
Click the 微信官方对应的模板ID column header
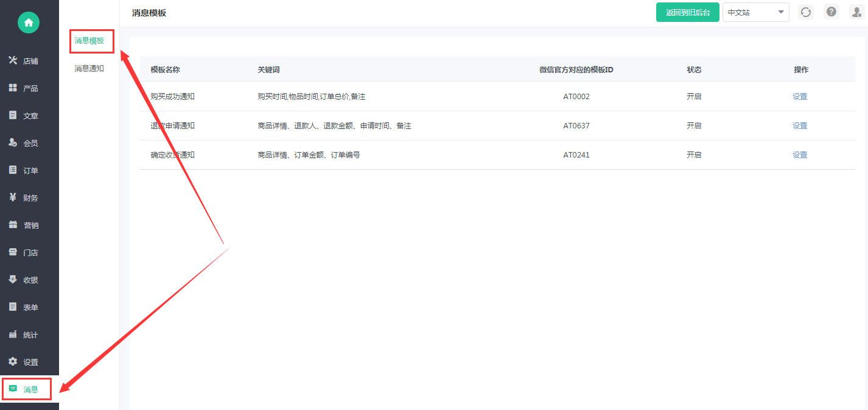tap(576, 69)
